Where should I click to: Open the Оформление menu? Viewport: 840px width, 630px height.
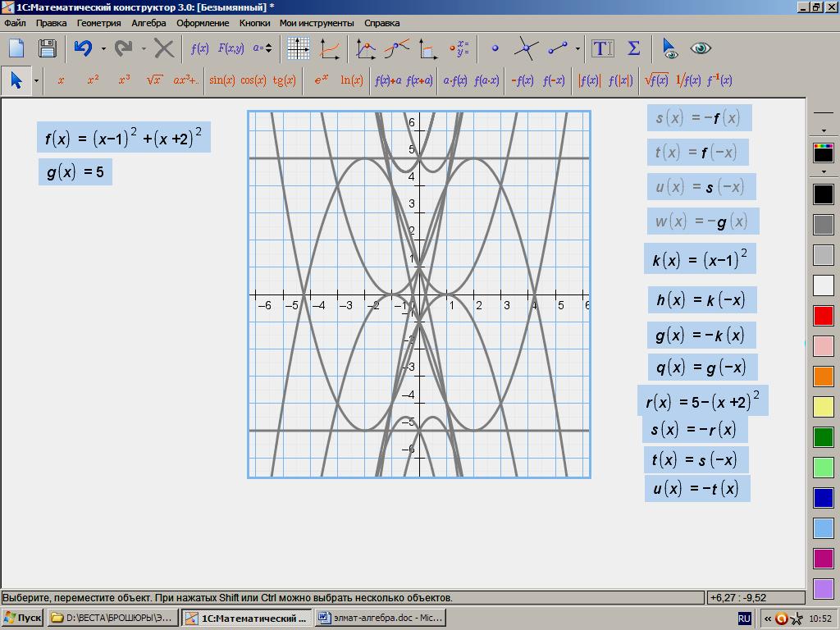pos(203,23)
